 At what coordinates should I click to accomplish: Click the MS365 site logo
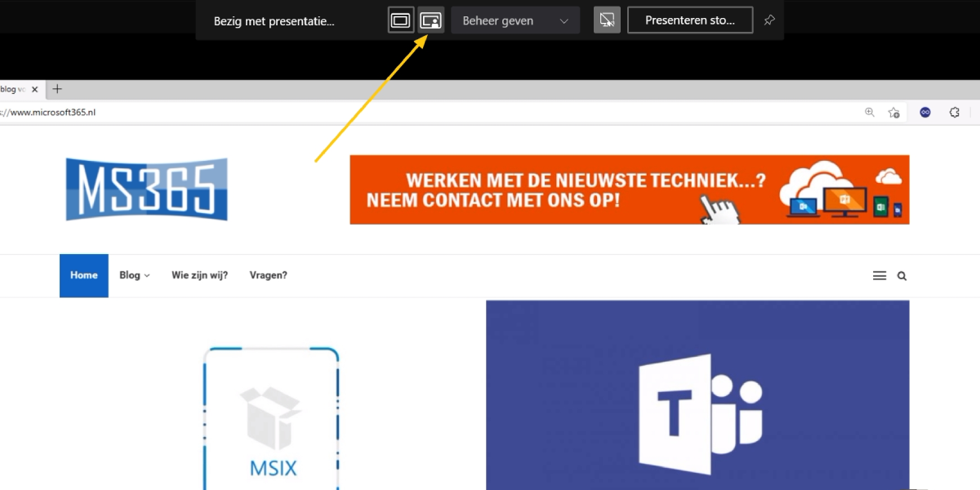pos(146,189)
